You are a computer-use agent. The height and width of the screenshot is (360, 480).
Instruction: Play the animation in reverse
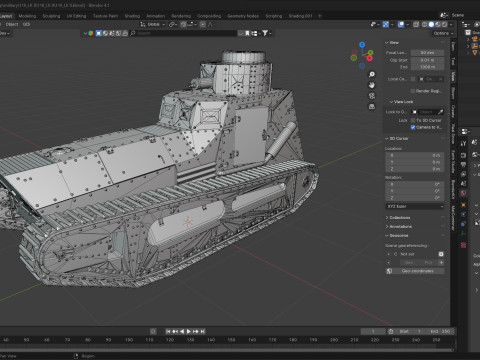182,331
